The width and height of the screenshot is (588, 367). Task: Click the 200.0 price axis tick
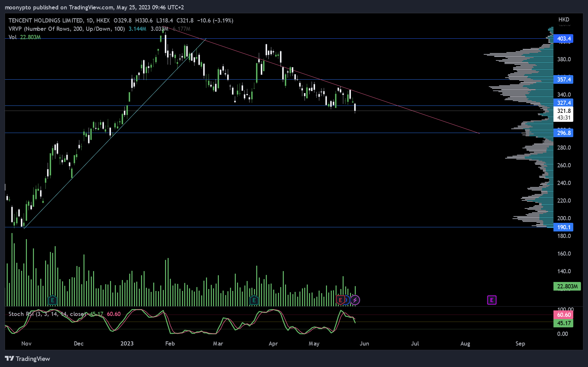[564, 218]
